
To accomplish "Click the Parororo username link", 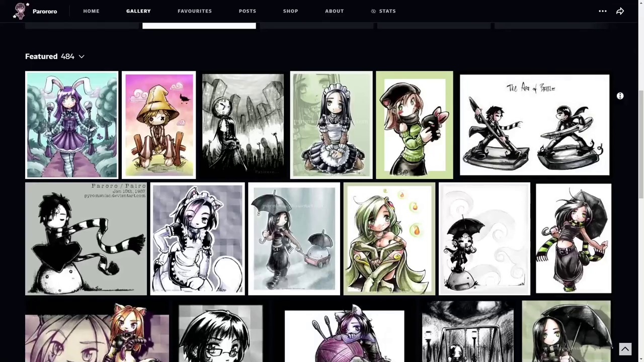I will coord(45,11).
